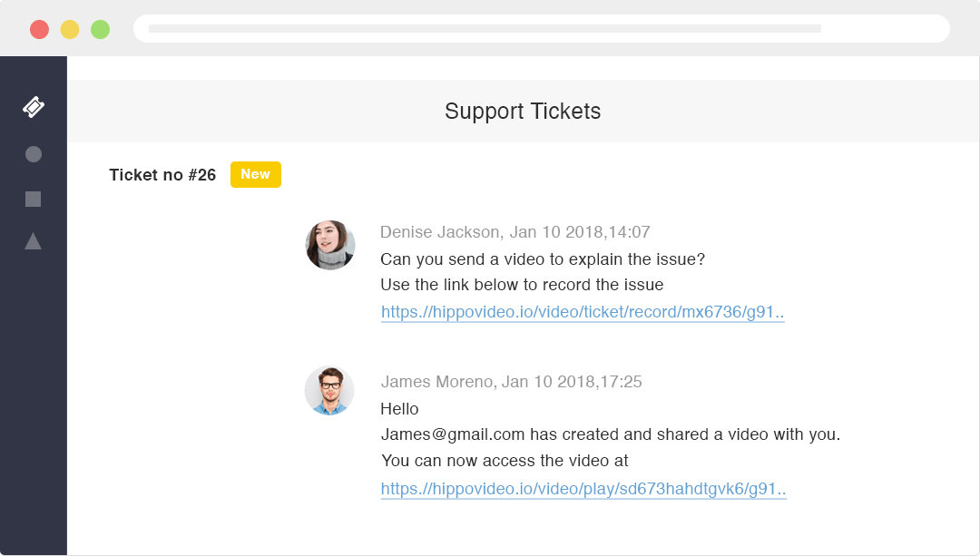Click the James Moreno name and timestamp
980x556 pixels.
pyautogui.click(x=511, y=382)
